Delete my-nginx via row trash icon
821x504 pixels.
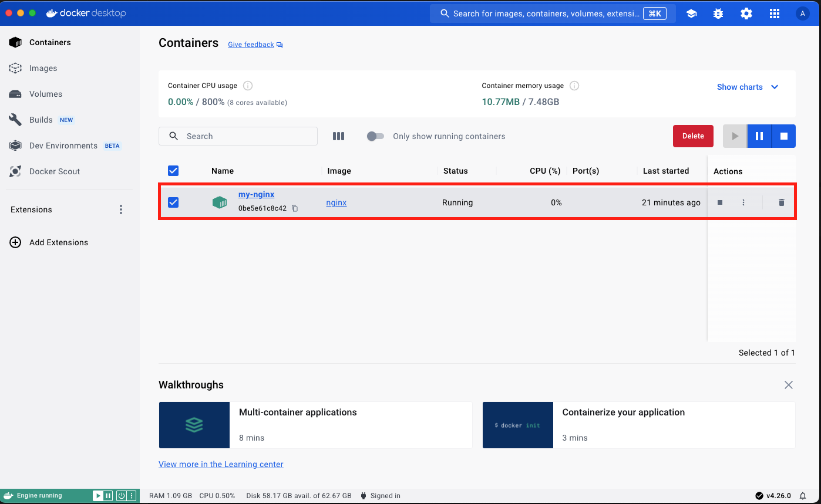point(781,202)
